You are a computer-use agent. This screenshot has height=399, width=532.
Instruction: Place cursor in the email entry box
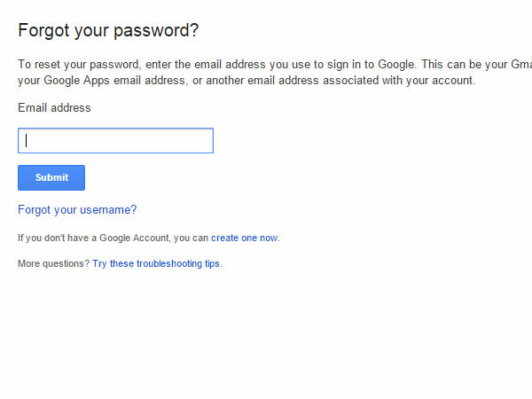pos(115,140)
